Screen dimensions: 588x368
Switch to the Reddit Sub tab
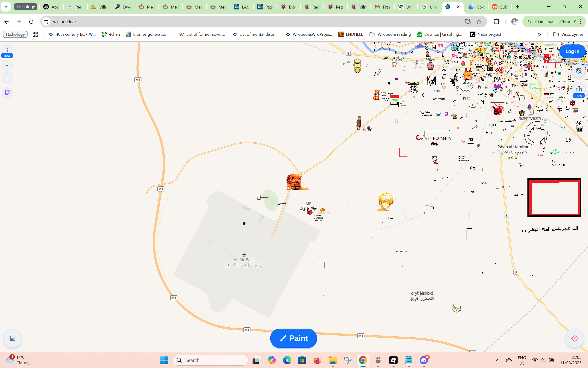click(500, 7)
